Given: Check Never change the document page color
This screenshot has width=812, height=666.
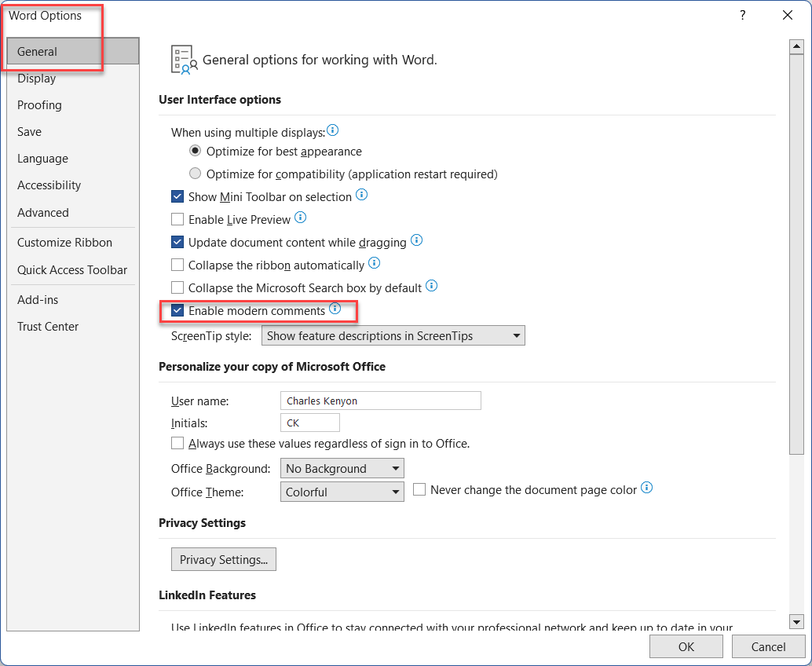Looking at the screenshot, I should [419, 489].
